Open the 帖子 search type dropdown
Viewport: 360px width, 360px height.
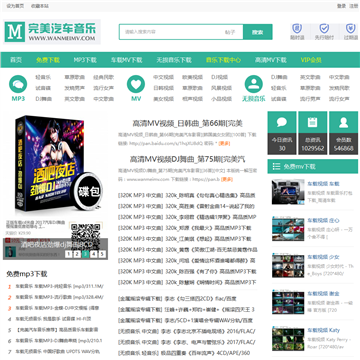click(x=230, y=32)
